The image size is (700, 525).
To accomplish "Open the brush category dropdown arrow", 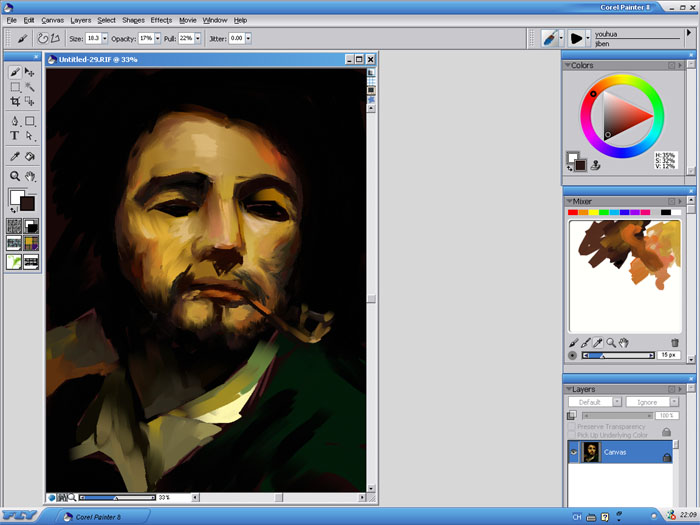I will coord(561,38).
